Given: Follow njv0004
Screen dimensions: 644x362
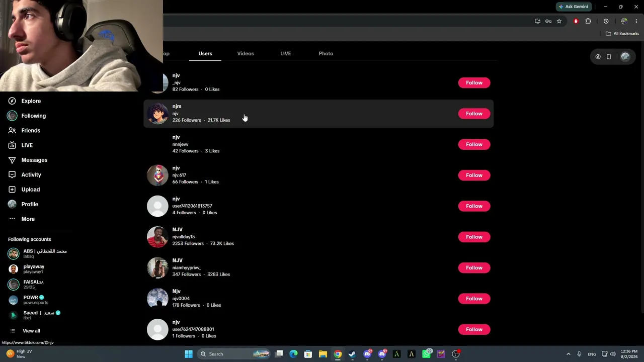Looking at the screenshot, I should [474, 299].
